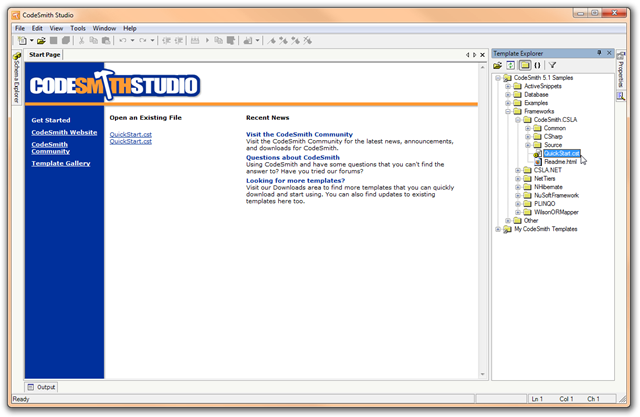Screen dimensions: 640x417
Task: Open the View menu
Action: (x=56, y=28)
